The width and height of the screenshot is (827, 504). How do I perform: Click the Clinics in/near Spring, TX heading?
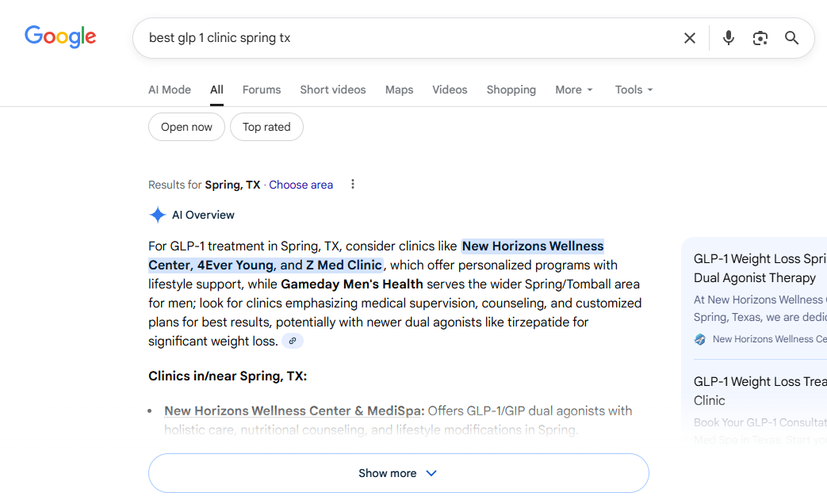click(x=228, y=376)
